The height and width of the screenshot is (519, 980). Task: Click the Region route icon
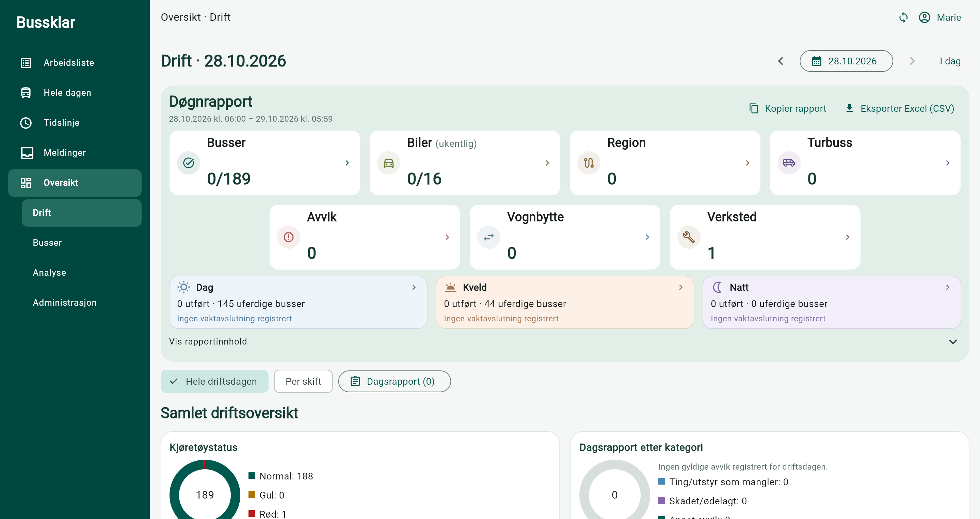(x=589, y=163)
